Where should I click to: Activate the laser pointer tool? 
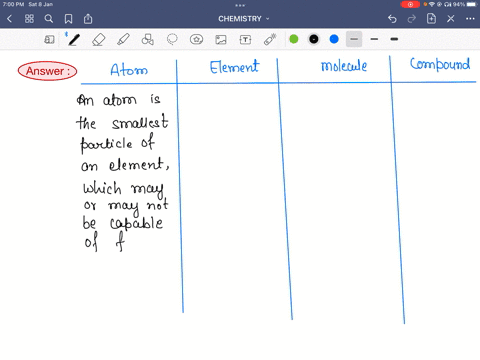click(270, 39)
